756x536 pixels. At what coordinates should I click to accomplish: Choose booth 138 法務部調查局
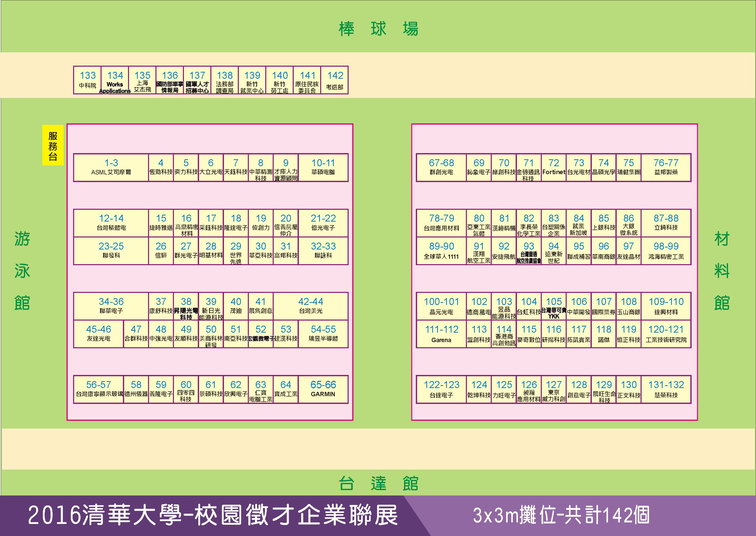pos(225,80)
